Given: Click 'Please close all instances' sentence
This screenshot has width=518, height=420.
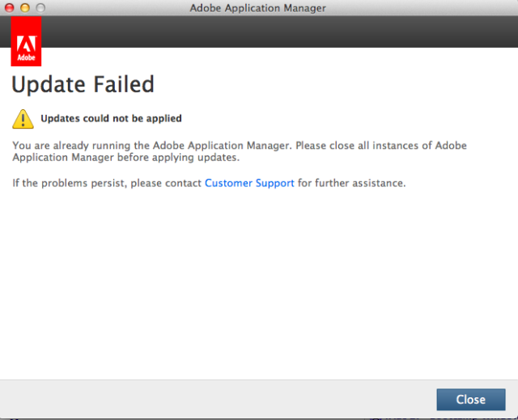Looking at the screenshot, I should [364, 146].
